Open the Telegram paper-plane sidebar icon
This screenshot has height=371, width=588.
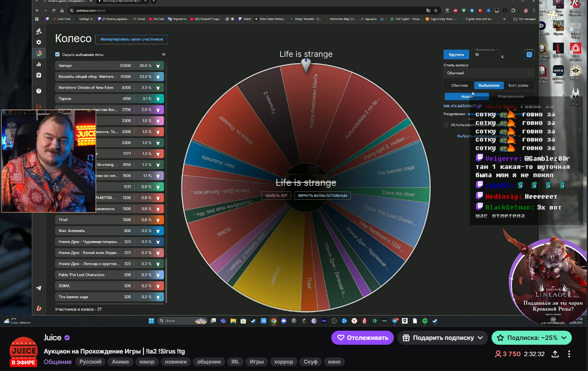coord(39,288)
